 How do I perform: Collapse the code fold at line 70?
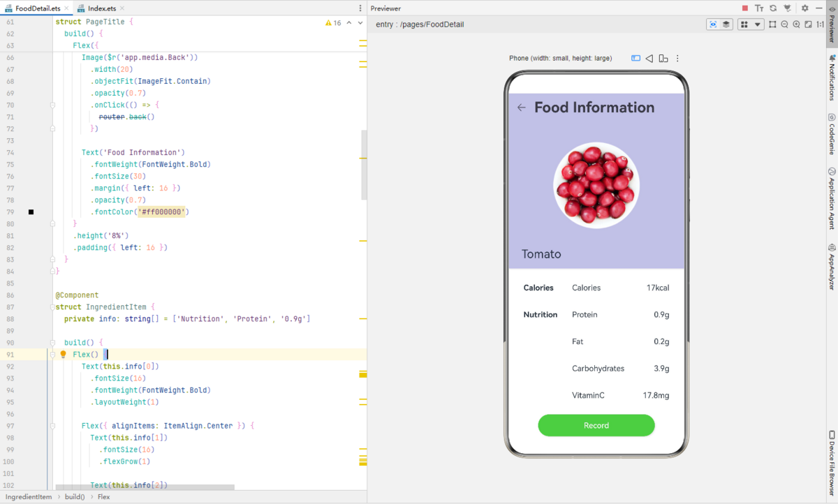[x=52, y=105]
